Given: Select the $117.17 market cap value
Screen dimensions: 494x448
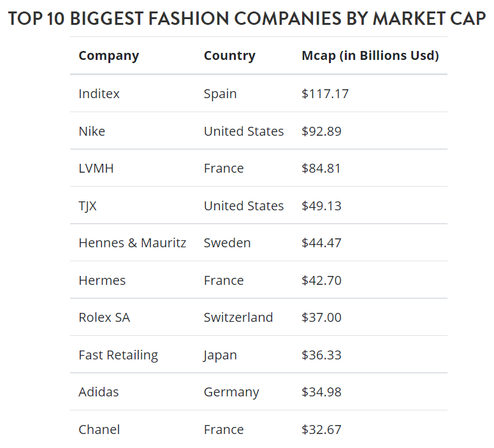Looking at the screenshot, I should pos(325,94).
